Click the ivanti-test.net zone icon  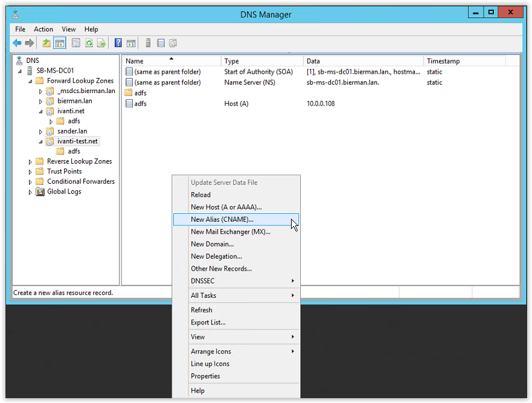click(50, 141)
